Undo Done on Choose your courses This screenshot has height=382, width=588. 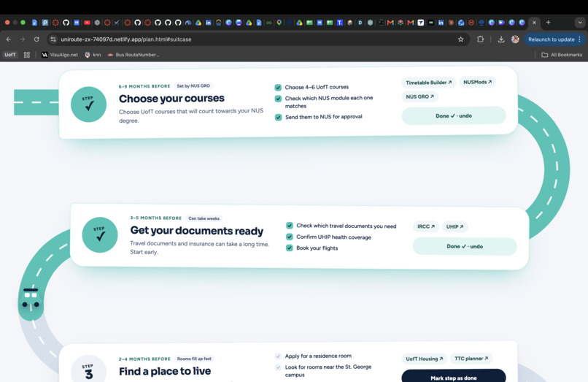(x=454, y=115)
